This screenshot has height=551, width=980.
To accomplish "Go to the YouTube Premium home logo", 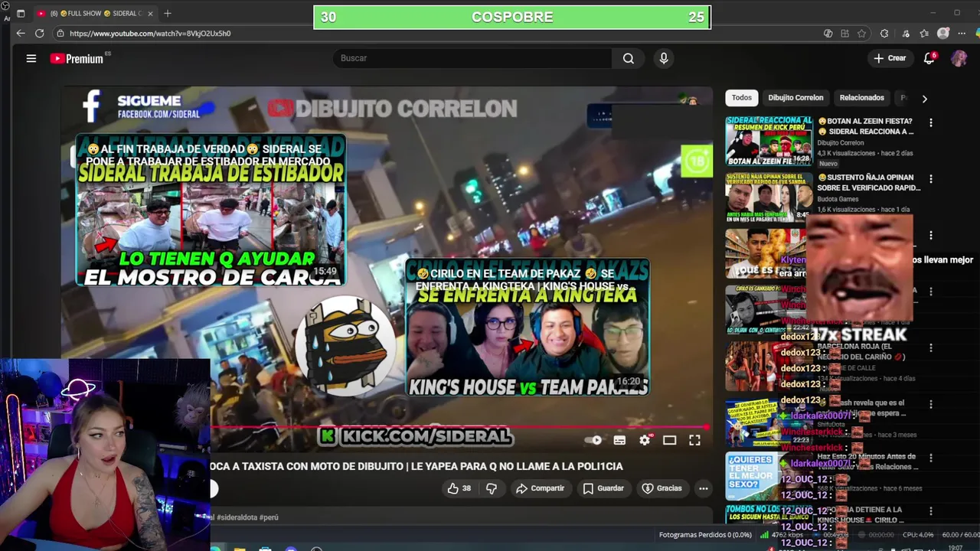I will point(77,58).
